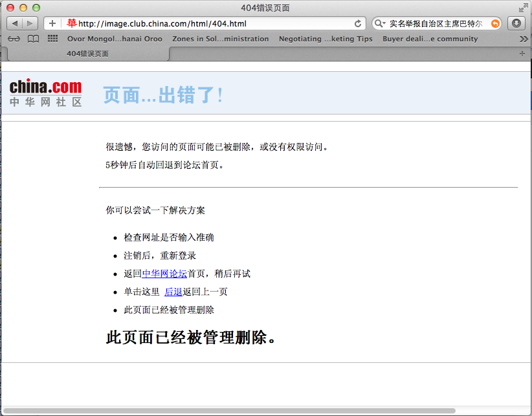532x416 pixels.
Task: Show more bookmarks via double chevron
Action: point(524,39)
